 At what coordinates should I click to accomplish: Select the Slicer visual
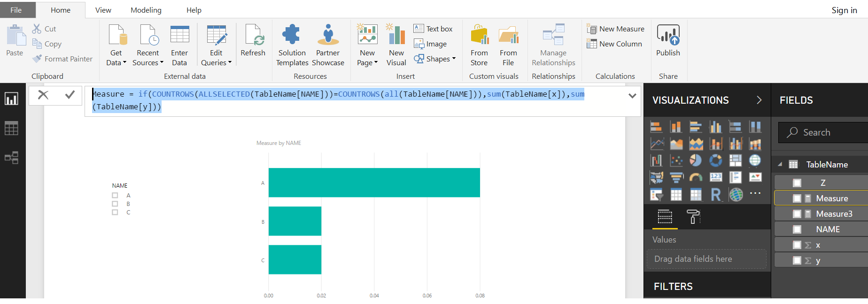click(x=656, y=194)
